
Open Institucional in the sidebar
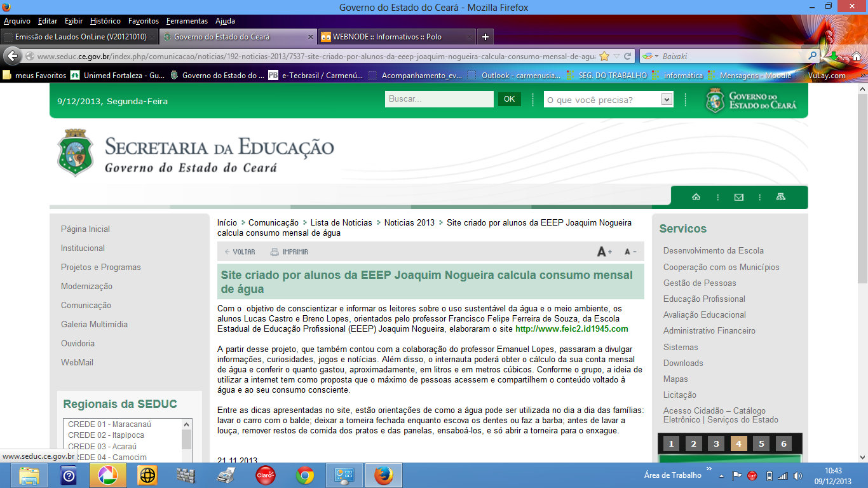83,248
